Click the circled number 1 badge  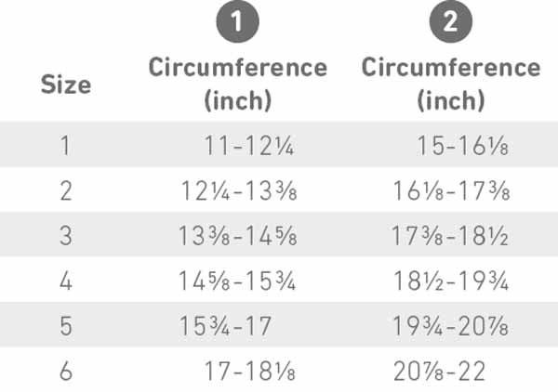(x=238, y=21)
